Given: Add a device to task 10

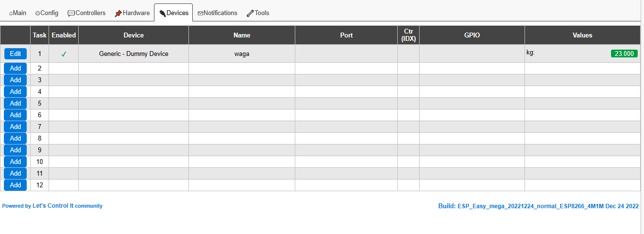Looking at the screenshot, I should 16,162.
